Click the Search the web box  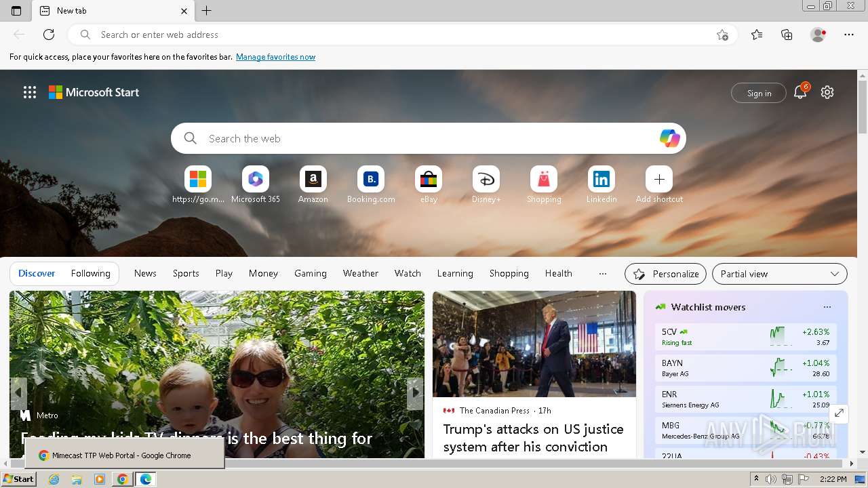click(428, 138)
